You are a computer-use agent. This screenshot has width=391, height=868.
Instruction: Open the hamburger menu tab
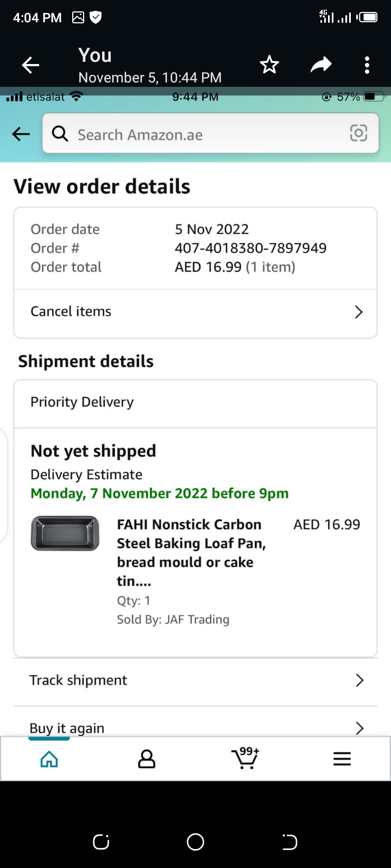pos(342,759)
